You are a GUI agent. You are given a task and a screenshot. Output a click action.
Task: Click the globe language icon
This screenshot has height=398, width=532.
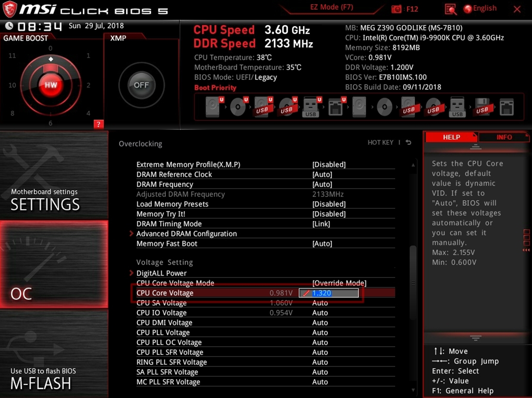tap(468, 9)
